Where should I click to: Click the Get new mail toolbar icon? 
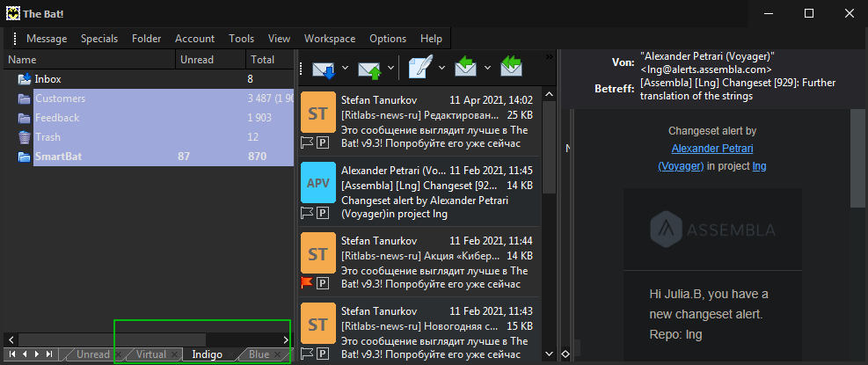[x=324, y=69]
